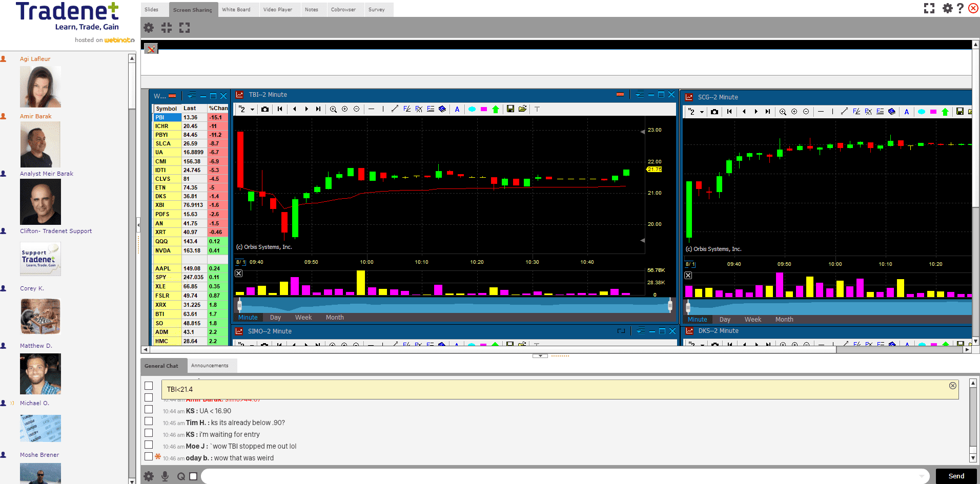Add text annotation on SCG chart

tap(907, 112)
